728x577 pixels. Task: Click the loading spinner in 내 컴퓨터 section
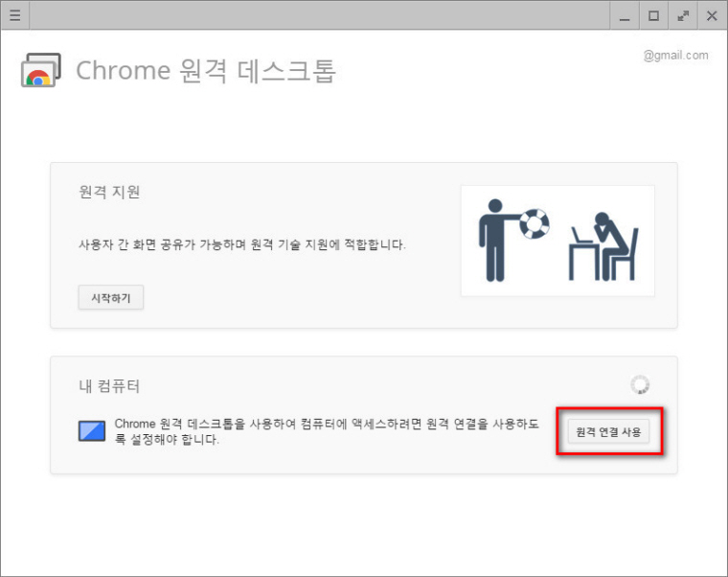click(640, 384)
